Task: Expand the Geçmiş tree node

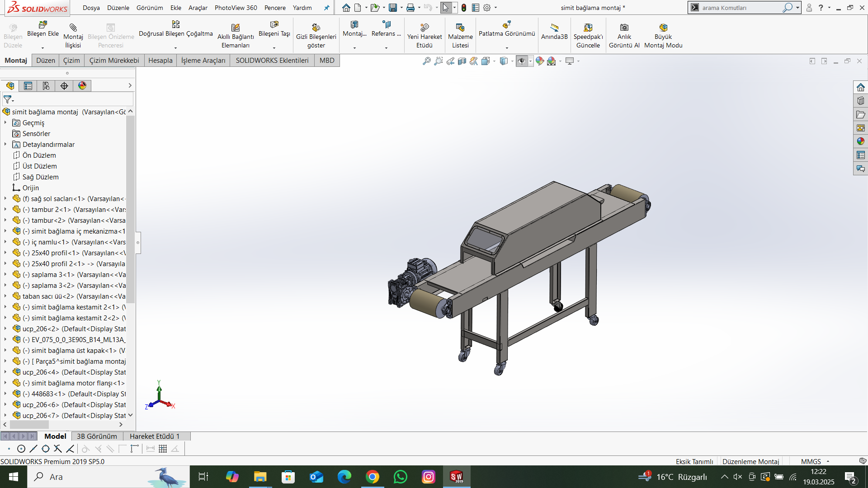Action: pyautogui.click(x=5, y=122)
